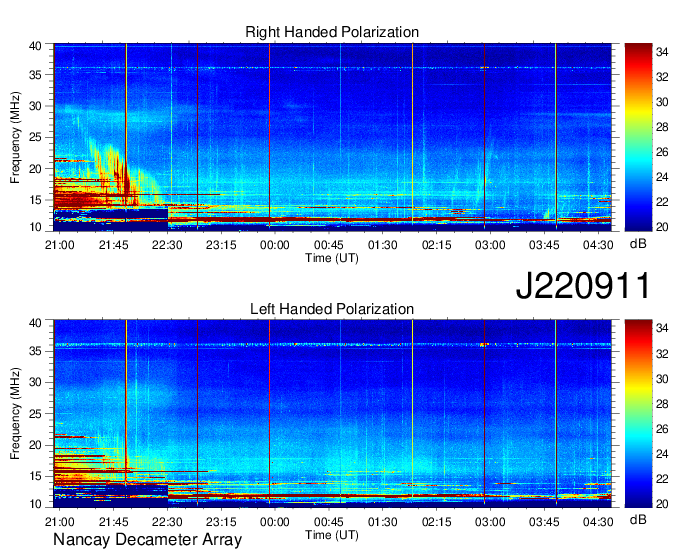Click the 03:45 time tick of the Right Handed plot
Screen dimensions: 680x552
544,245
